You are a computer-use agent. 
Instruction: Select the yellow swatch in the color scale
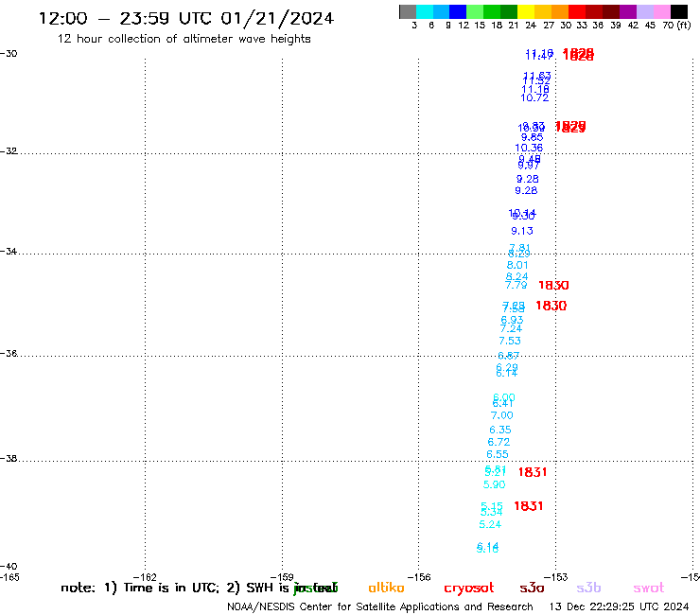pos(526,11)
